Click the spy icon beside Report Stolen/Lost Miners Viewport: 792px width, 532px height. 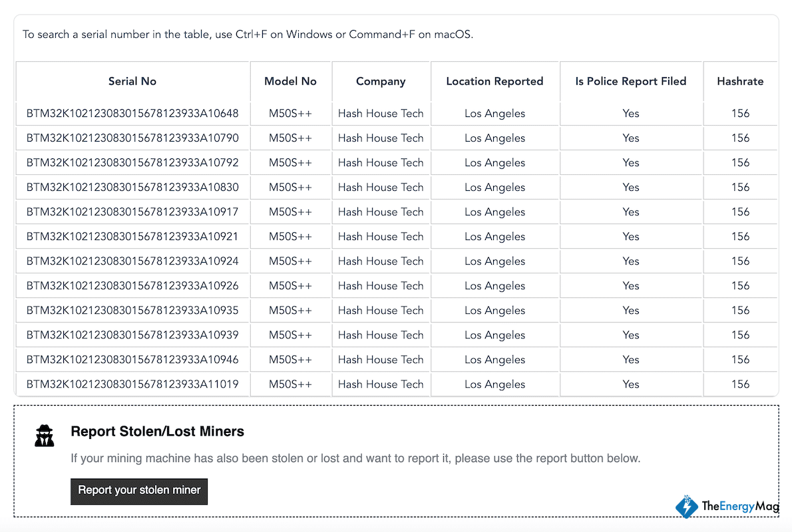tap(44, 435)
